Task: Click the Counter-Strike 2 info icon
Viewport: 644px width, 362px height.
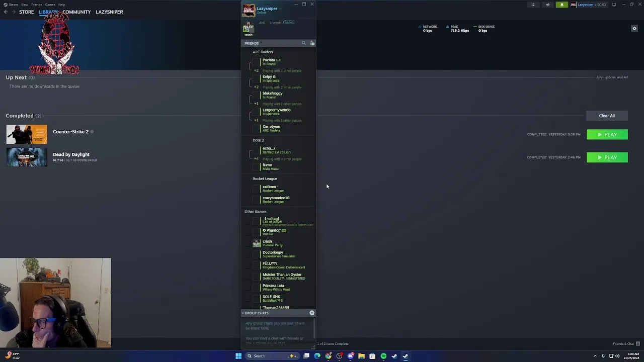Action: click(x=92, y=132)
